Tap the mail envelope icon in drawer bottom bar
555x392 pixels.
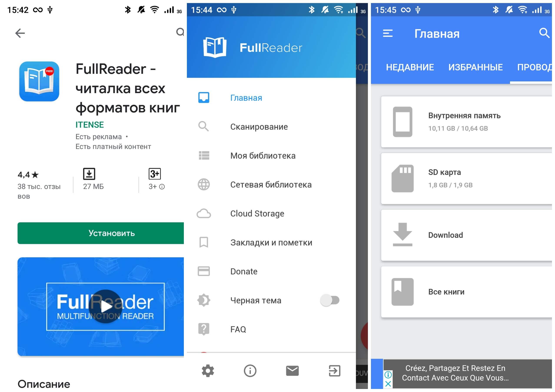(292, 371)
